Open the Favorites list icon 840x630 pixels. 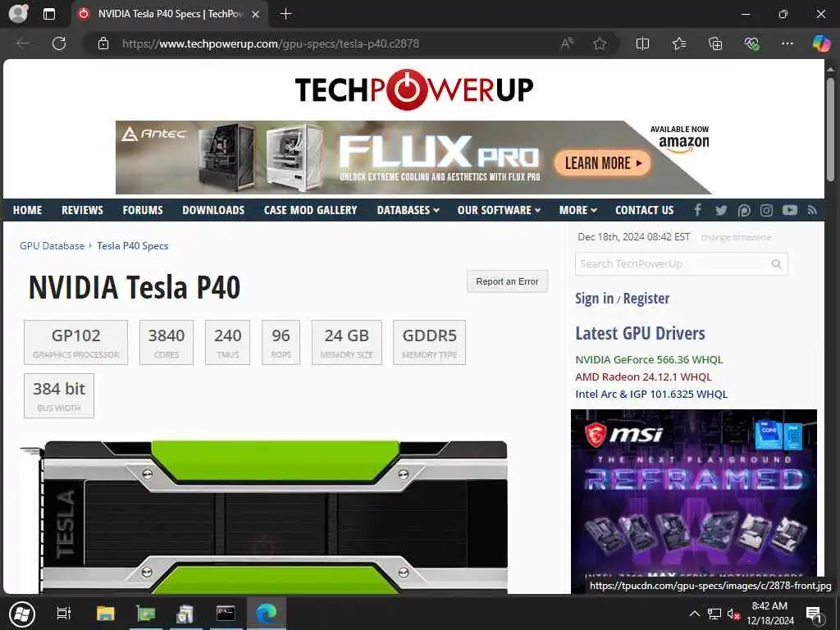tap(679, 43)
